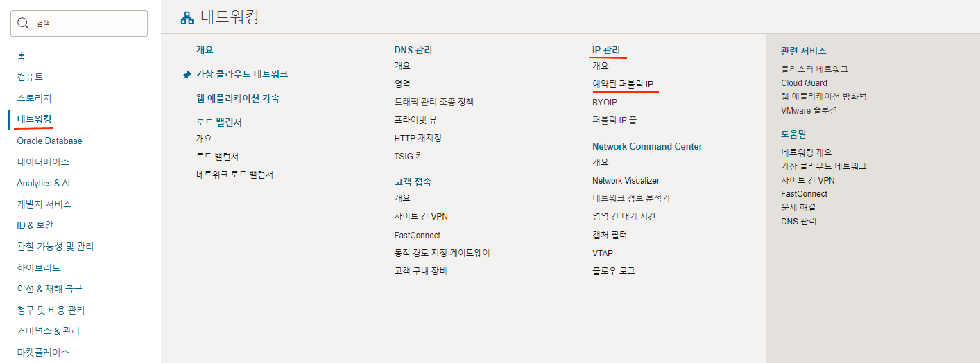
Task: Go to 마켓플레이스 in the sidebar
Action: click(43, 352)
